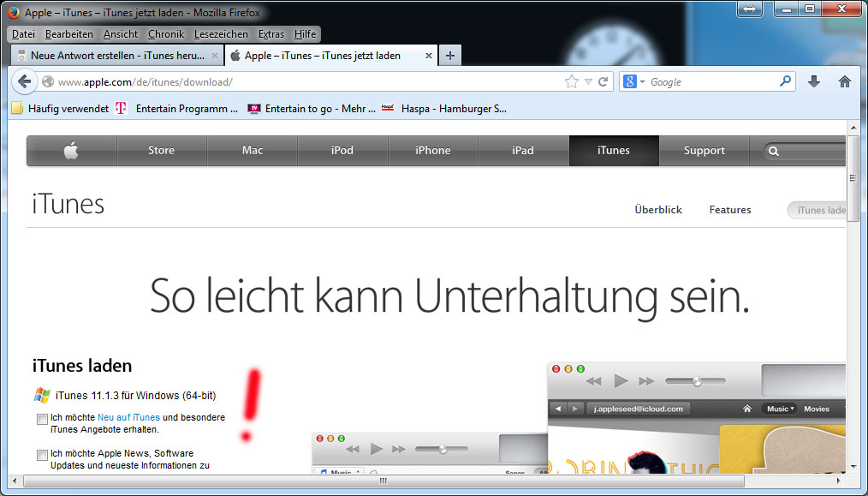The image size is (868, 496).
Task: Select iTunes in Apple navigation
Action: coord(614,150)
